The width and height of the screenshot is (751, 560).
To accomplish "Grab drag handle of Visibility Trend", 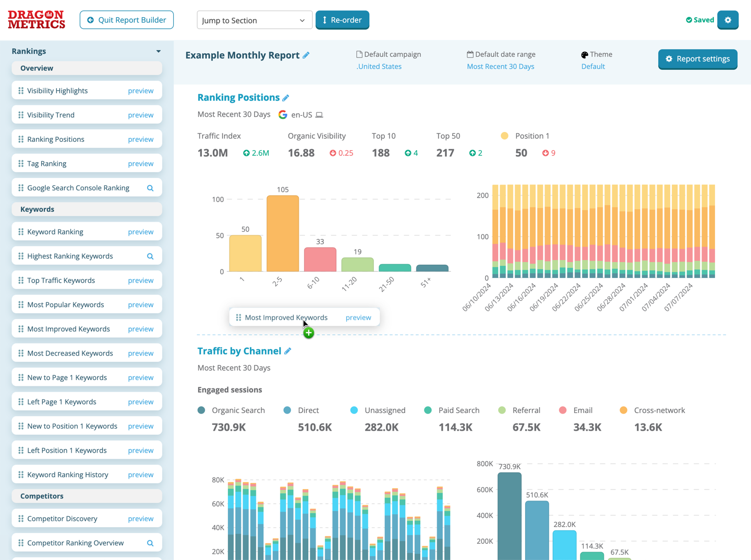I will [x=21, y=115].
